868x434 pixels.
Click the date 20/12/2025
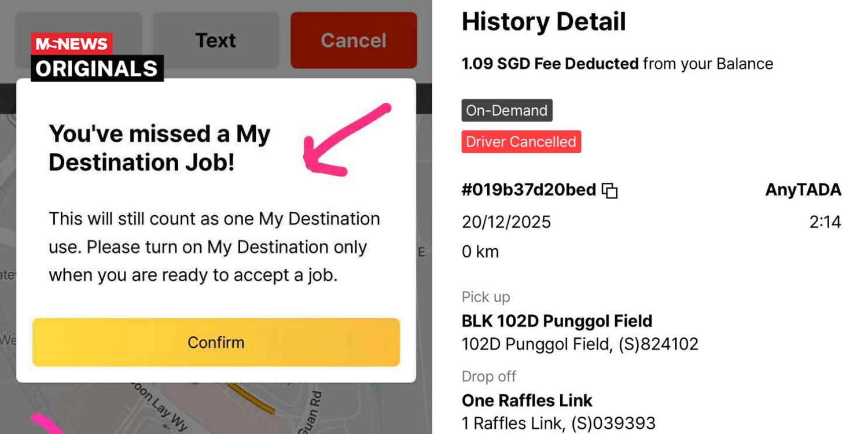(x=506, y=222)
